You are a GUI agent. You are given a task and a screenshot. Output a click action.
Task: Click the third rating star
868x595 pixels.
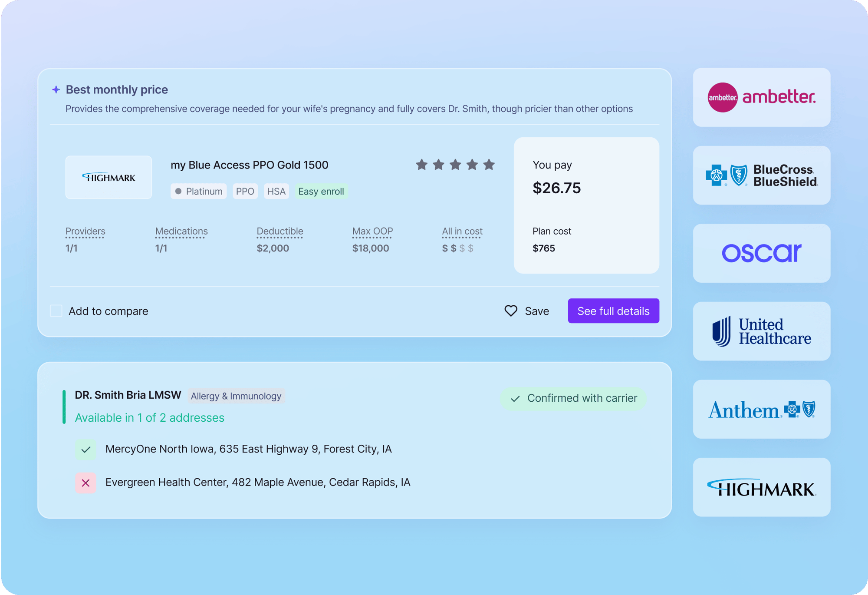[455, 165]
